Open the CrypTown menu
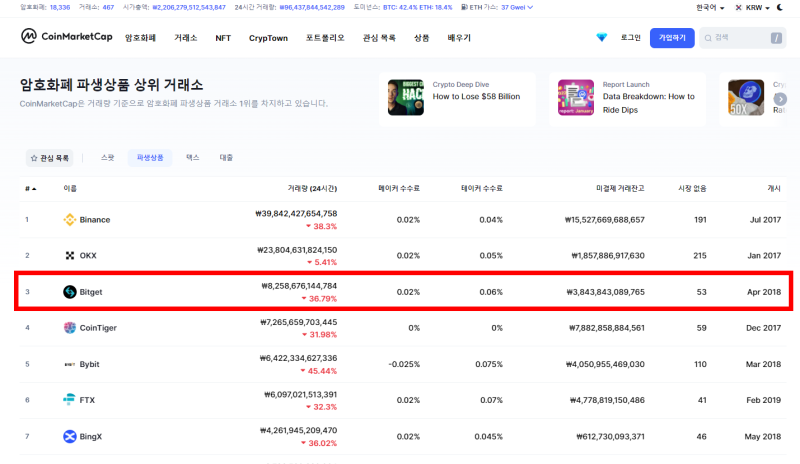The image size is (800, 464). coord(268,38)
